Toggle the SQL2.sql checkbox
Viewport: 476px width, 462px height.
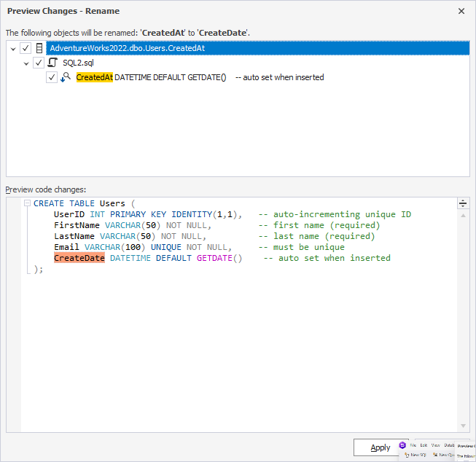tap(39, 63)
